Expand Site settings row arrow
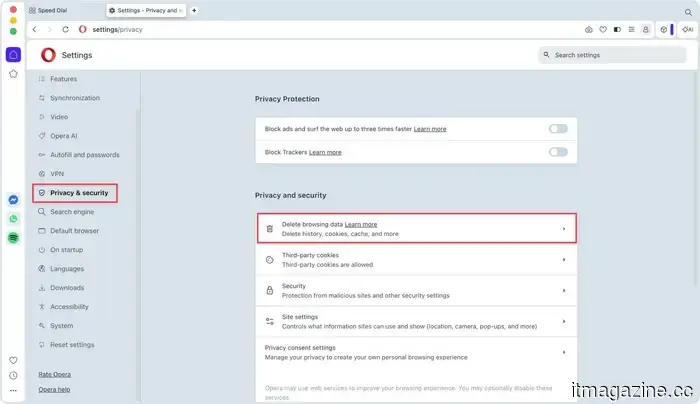Screen dimensions: 700x404 (x=564, y=321)
